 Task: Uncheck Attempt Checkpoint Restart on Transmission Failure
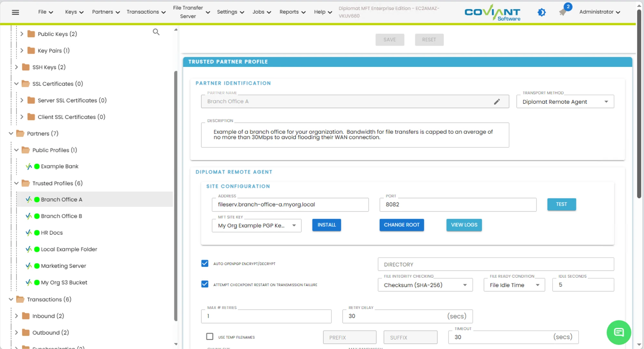(x=205, y=284)
